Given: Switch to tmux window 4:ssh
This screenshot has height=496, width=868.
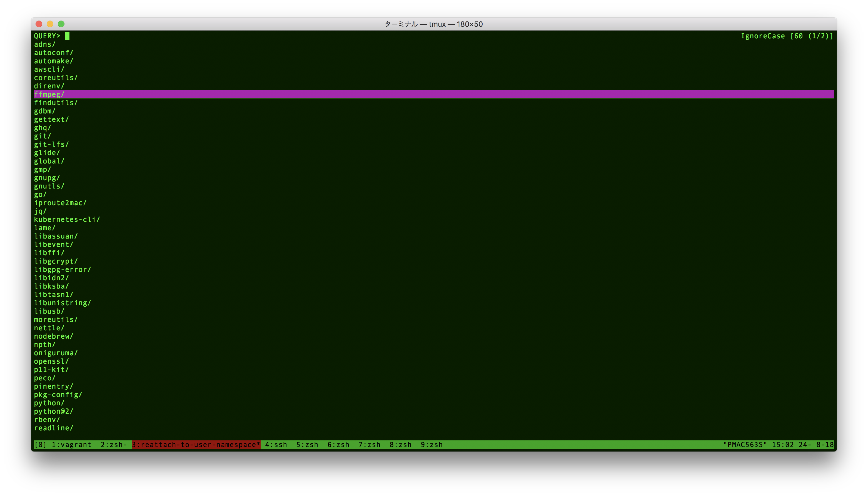Looking at the screenshot, I should tap(276, 445).
